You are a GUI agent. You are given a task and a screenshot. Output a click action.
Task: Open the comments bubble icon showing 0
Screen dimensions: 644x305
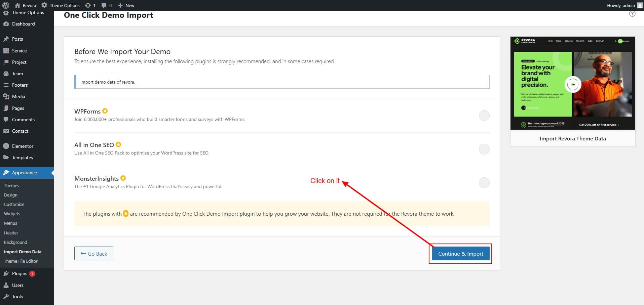click(x=104, y=5)
